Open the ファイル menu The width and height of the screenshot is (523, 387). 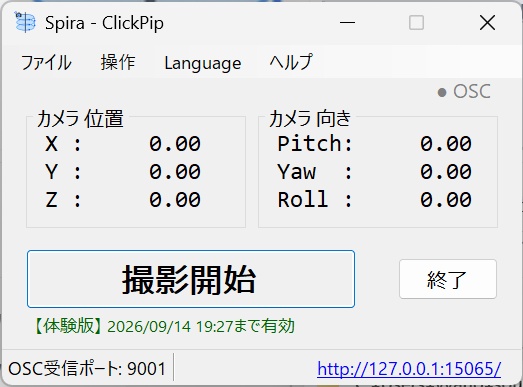tap(46, 63)
